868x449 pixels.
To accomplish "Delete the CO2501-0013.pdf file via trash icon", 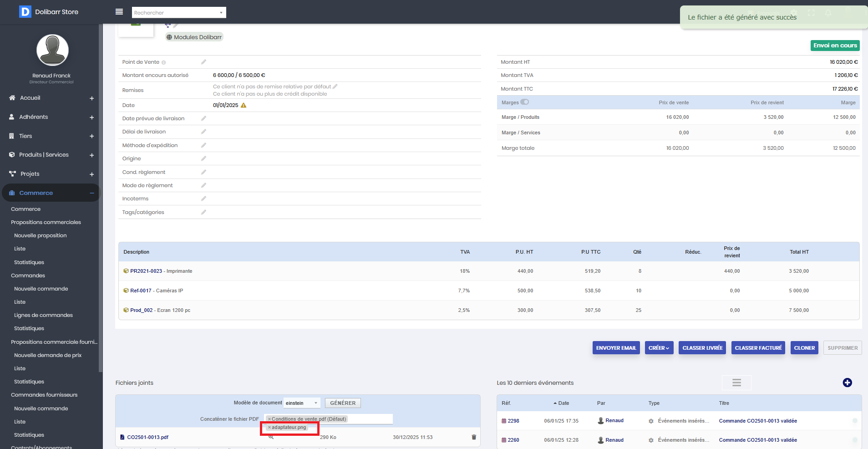I will click(473, 437).
